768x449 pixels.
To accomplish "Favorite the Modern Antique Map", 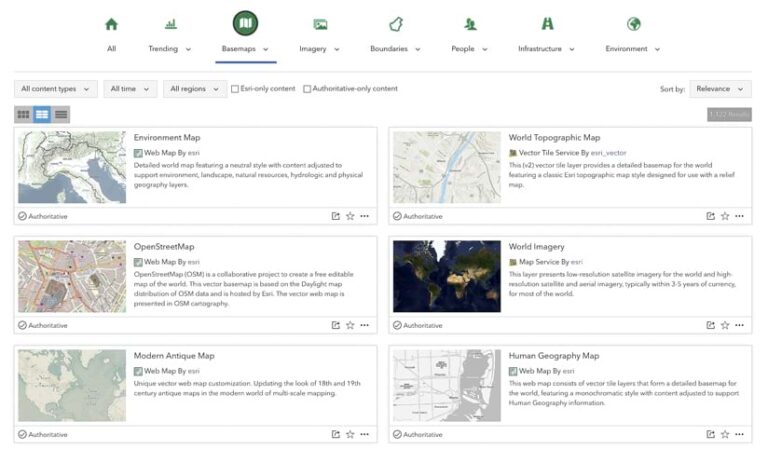I will [x=350, y=434].
